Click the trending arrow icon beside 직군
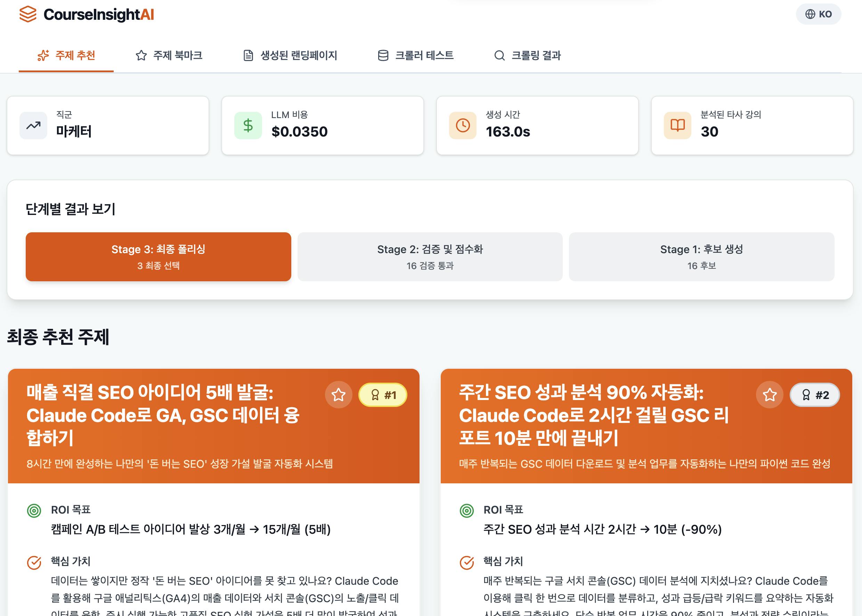Image resolution: width=862 pixels, height=616 pixels. (x=33, y=126)
